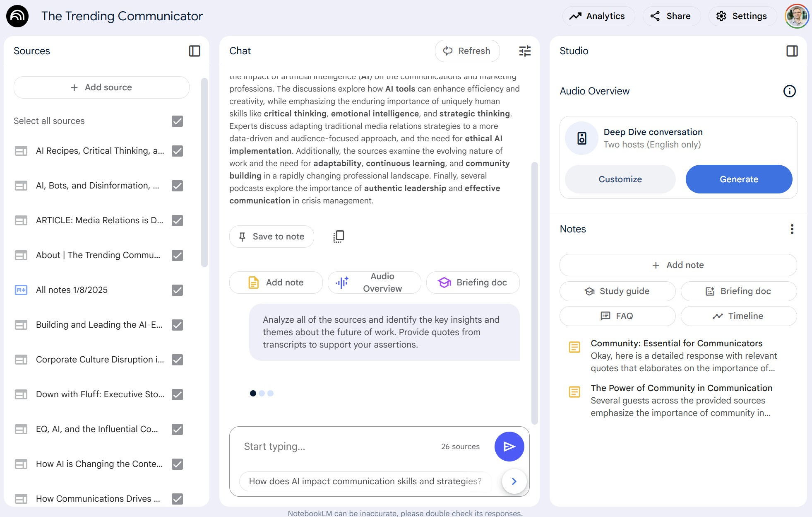
Task: Open Analytics from top bar
Action: [598, 16]
